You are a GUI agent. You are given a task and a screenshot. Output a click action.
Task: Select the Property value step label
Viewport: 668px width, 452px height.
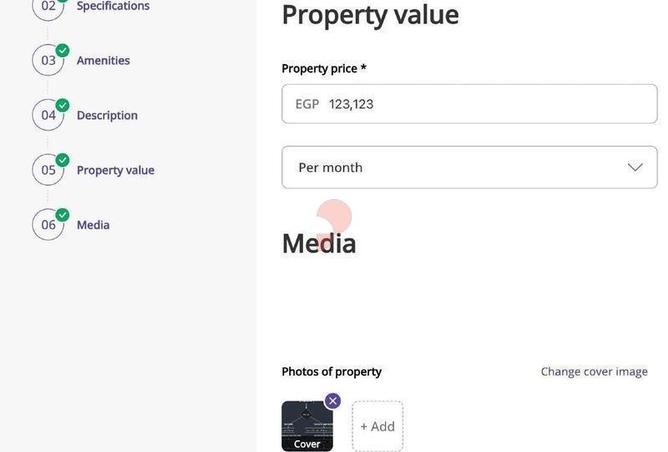pyautogui.click(x=115, y=170)
